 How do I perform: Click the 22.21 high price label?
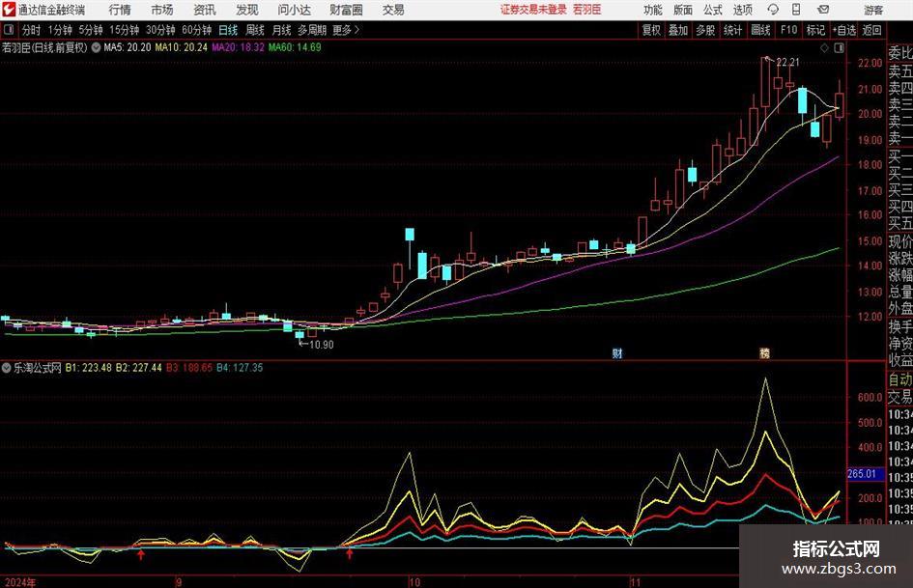tap(787, 63)
